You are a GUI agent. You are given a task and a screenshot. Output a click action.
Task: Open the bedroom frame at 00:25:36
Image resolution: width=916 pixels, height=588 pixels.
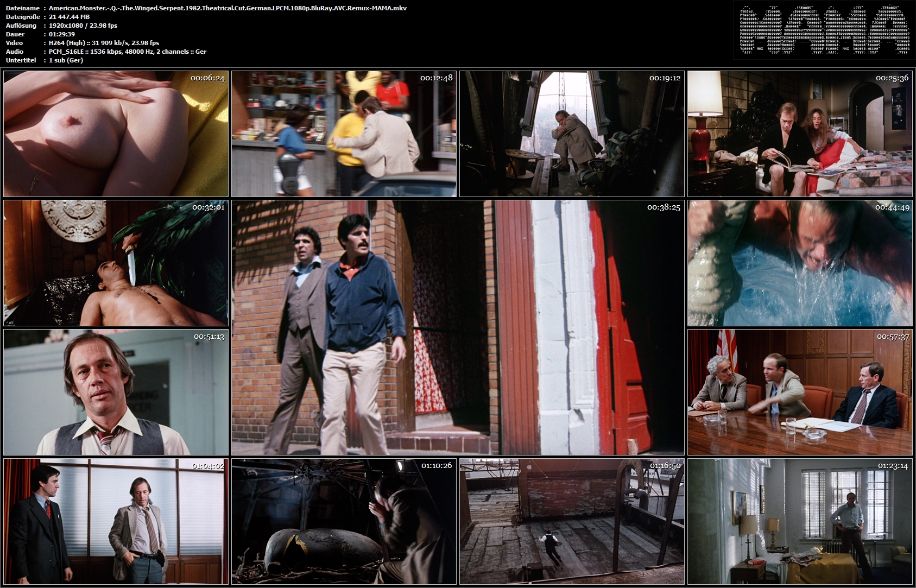[x=800, y=134]
